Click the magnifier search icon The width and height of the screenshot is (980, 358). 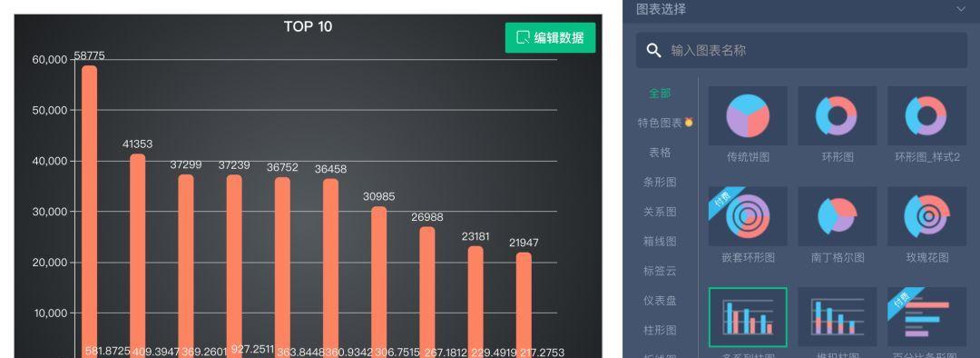pyautogui.click(x=653, y=50)
